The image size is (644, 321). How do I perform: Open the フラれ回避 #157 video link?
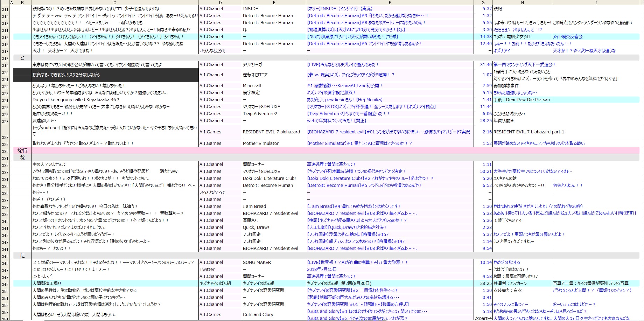click(348, 234)
